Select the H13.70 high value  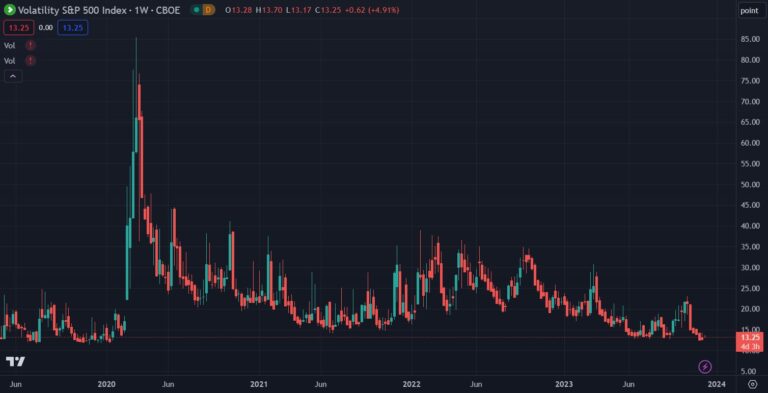point(268,10)
